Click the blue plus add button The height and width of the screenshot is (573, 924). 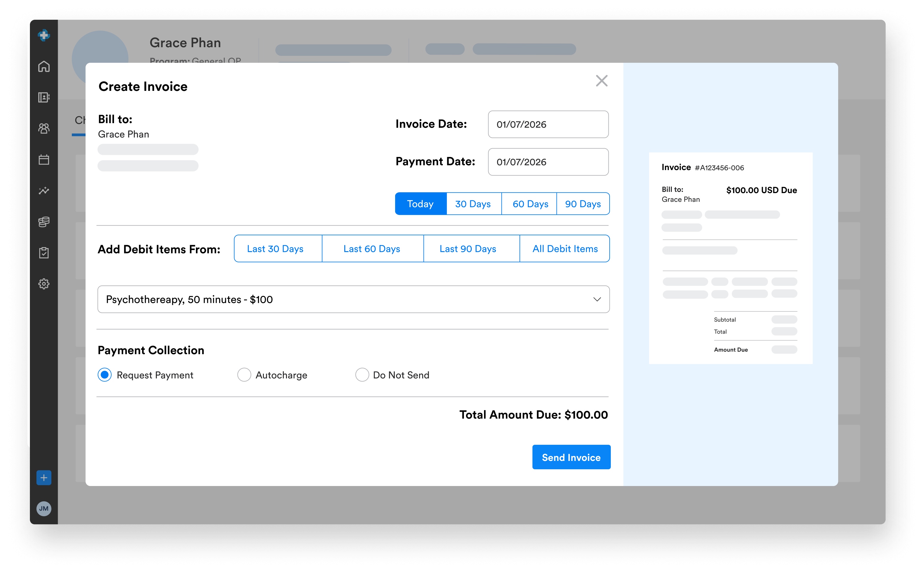coord(44,478)
